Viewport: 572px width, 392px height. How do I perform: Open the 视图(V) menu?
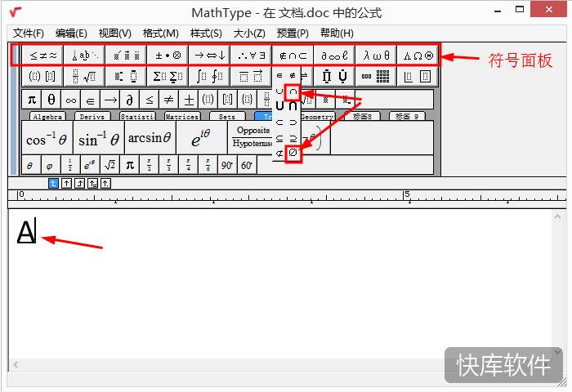[115, 33]
